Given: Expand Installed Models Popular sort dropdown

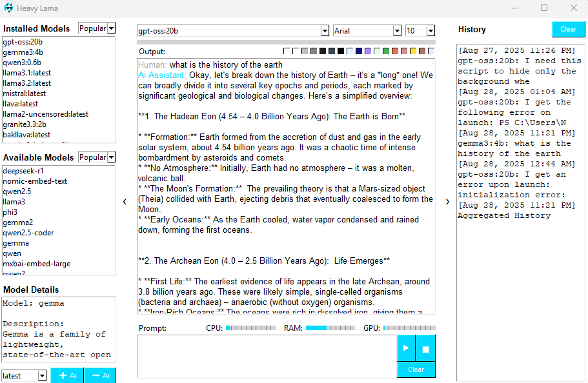Looking at the screenshot, I should tap(112, 28).
